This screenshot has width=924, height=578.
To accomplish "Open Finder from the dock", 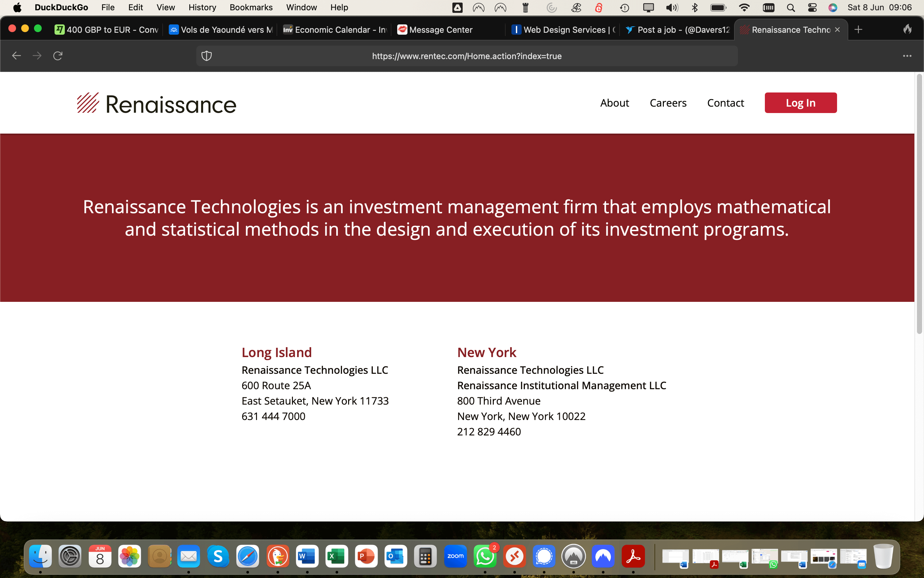I will coord(40,556).
